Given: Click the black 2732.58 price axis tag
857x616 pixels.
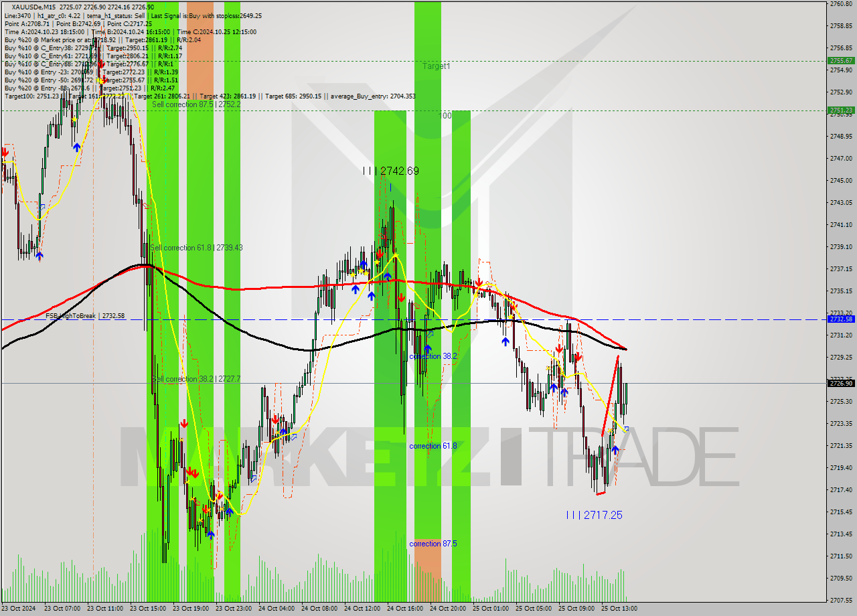Looking at the screenshot, I should 841,319.
